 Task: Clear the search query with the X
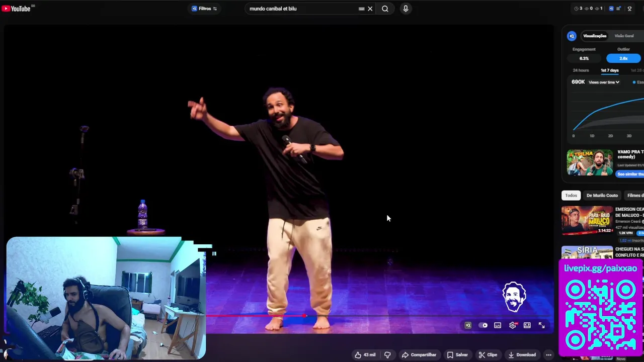370,9
